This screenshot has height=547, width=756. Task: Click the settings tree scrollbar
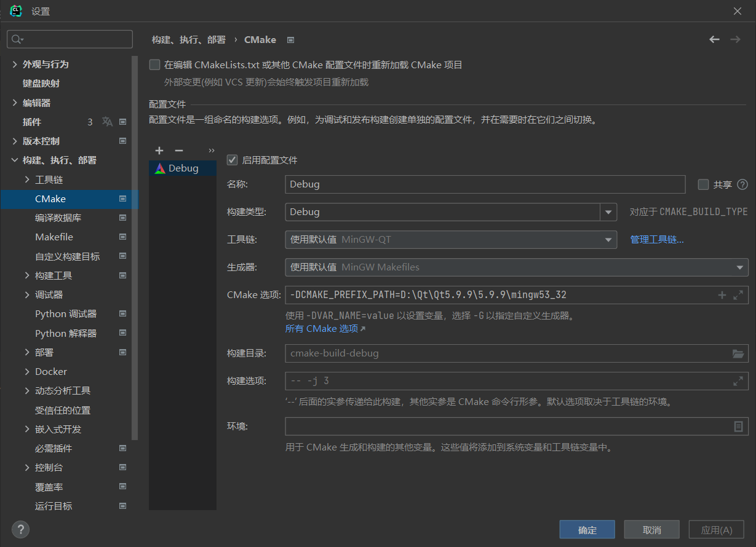click(135, 248)
